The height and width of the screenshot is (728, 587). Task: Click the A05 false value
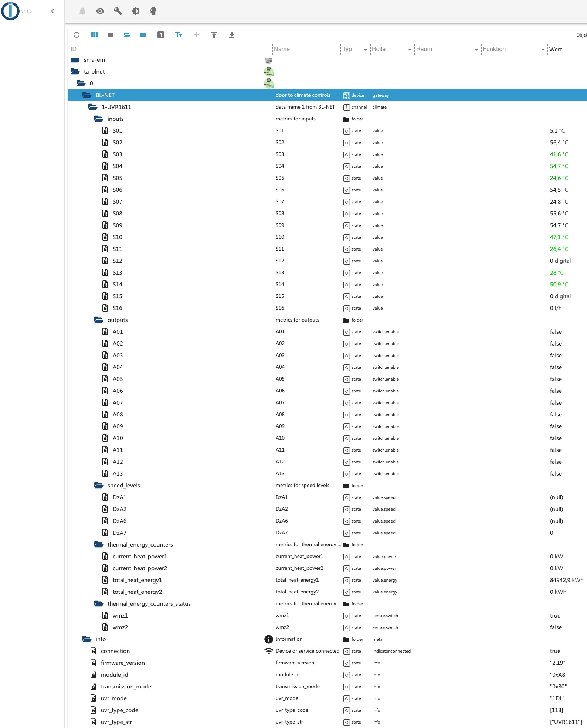tap(556, 379)
